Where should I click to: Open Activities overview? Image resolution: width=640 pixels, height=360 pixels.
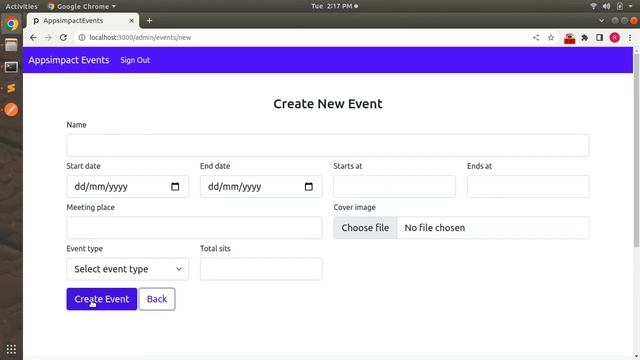click(21, 6)
